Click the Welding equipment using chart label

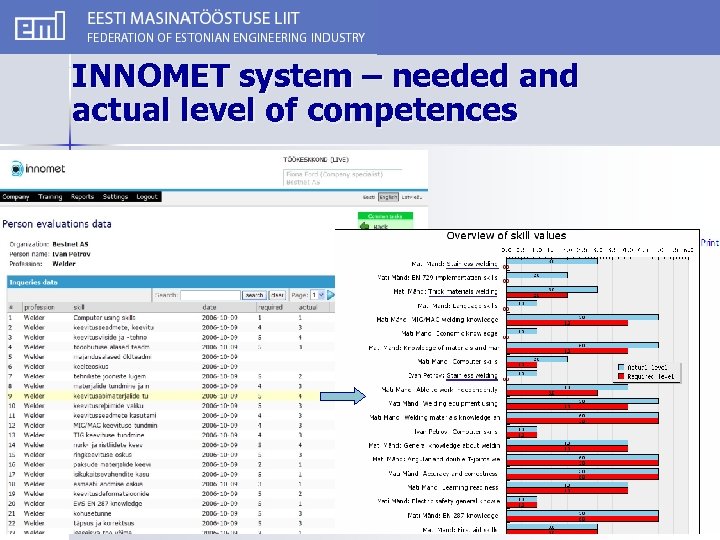click(x=443, y=404)
